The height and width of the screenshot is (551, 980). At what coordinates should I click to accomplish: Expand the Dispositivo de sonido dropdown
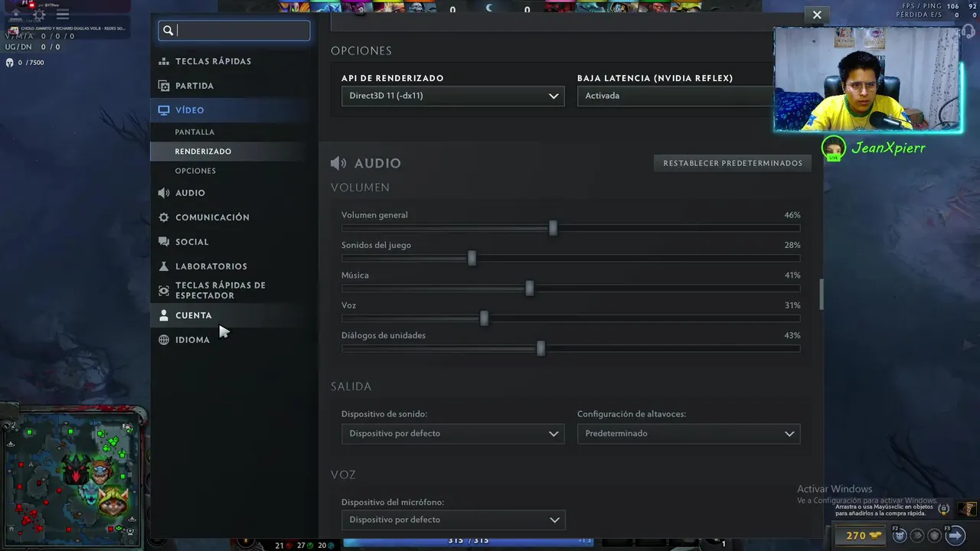point(453,433)
